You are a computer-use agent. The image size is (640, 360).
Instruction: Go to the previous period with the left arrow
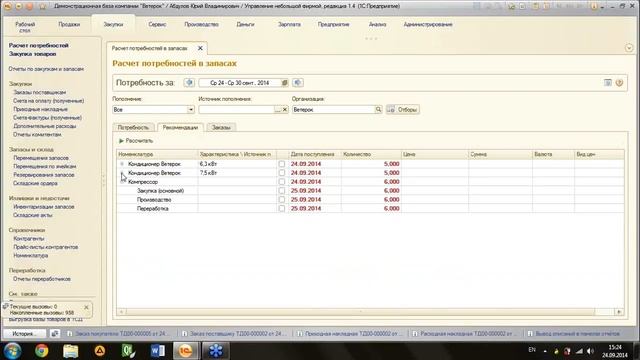point(189,83)
